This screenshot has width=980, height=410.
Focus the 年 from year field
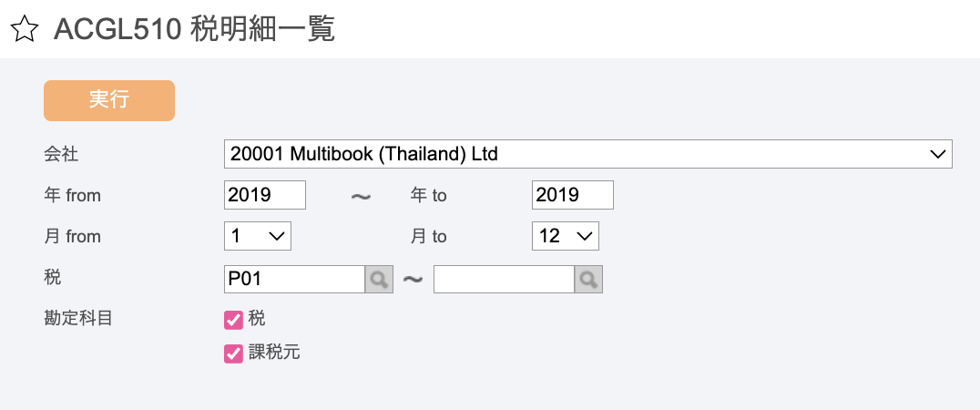265,195
